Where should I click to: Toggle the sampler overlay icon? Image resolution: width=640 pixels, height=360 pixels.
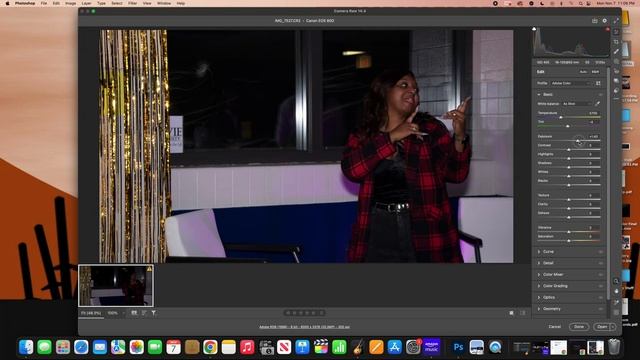pyautogui.click(x=616, y=302)
